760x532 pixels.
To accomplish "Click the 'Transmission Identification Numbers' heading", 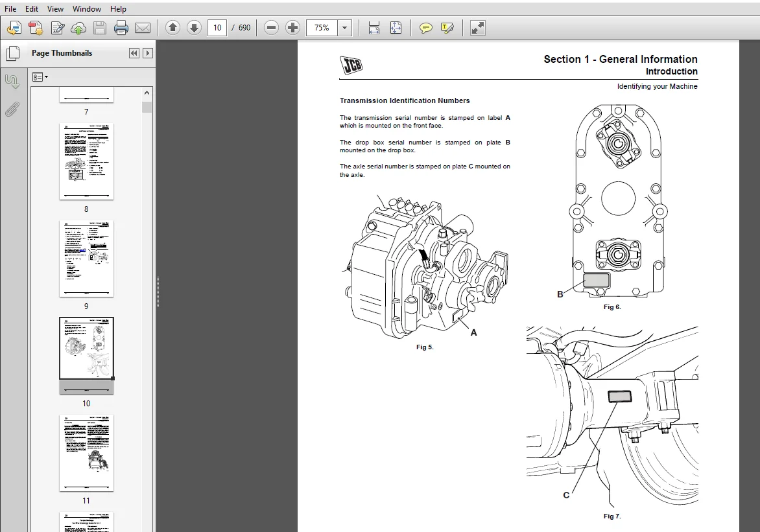I will pos(405,101).
